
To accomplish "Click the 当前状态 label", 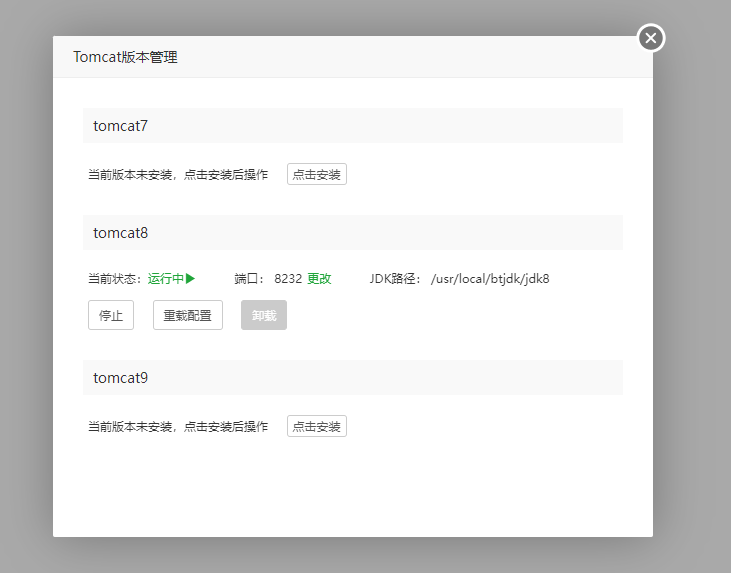I will coord(115,279).
